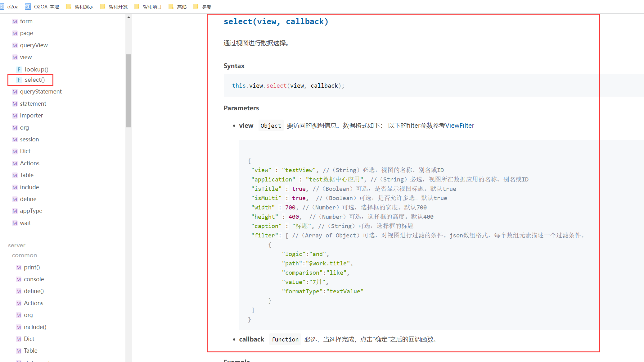Screen dimensions: 644x362
Task: Click the sidebar scrollbar thumb
Action: (x=128, y=91)
